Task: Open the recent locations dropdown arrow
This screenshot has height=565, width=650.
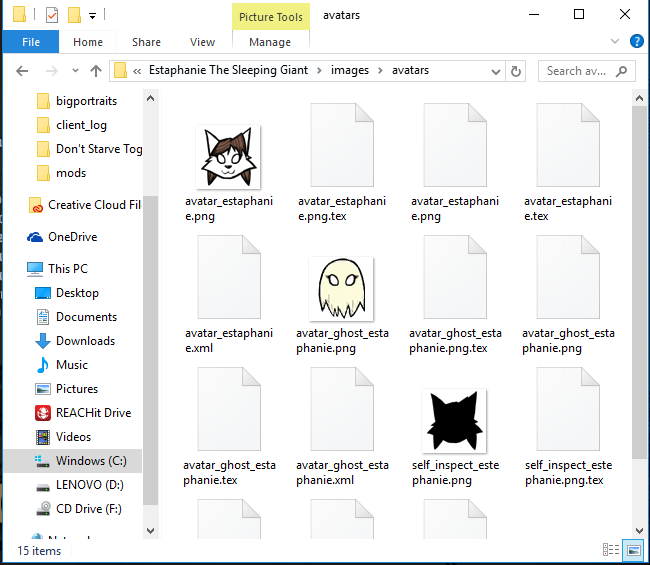Action: [x=74, y=71]
